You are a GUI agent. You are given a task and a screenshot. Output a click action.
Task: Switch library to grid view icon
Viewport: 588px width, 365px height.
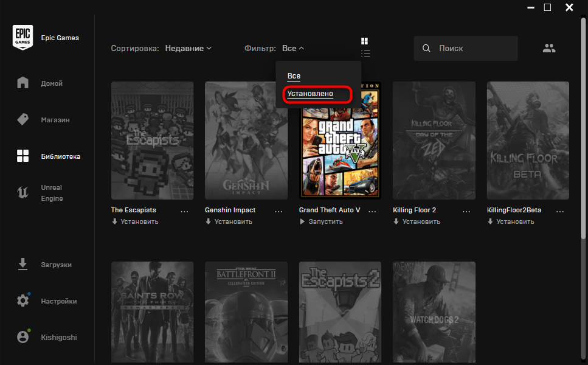[364, 41]
